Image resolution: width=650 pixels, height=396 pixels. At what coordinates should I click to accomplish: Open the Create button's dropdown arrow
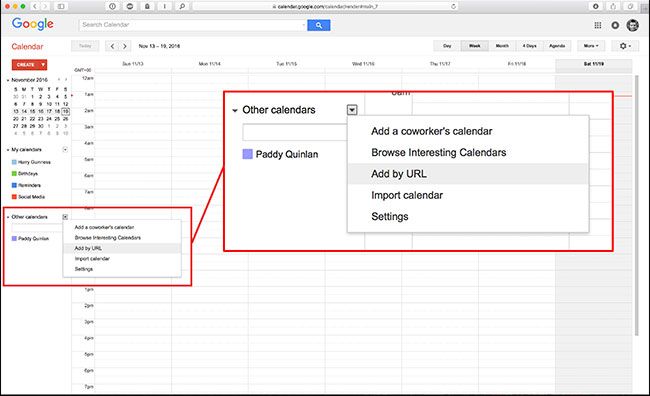43,65
